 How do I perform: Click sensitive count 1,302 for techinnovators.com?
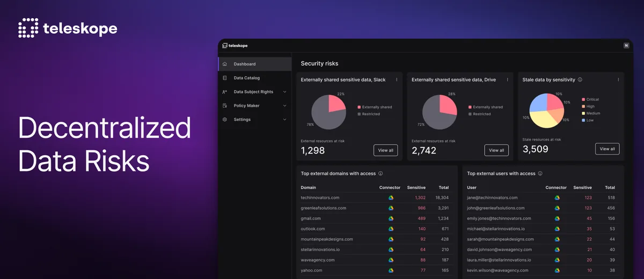coord(420,197)
